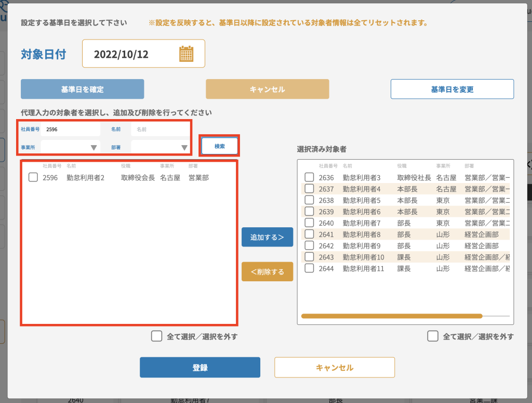Expand the 事業所 dropdown
Screen dimensions: 532x403
[94, 148]
